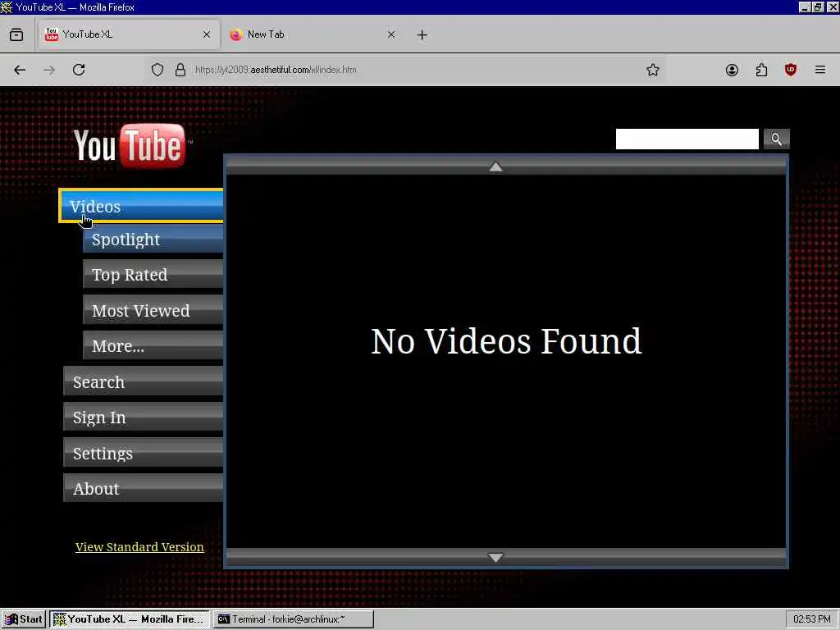840x630 pixels.
Task: Close the New Tab tab
Action: point(391,34)
